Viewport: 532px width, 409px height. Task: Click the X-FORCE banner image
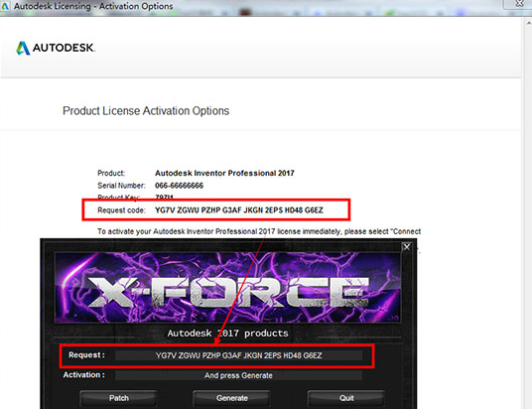[227, 288]
